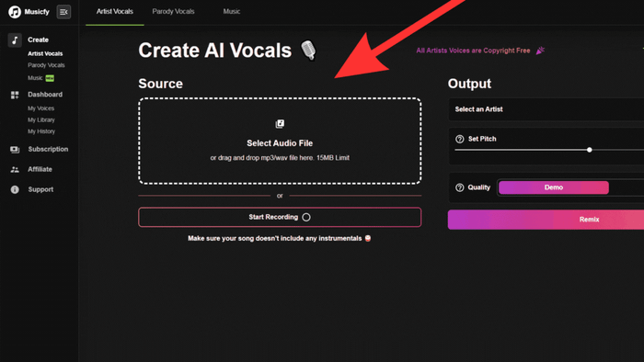
Task: Click the Affiliate people icon
Action: click(x=15, y=169)
